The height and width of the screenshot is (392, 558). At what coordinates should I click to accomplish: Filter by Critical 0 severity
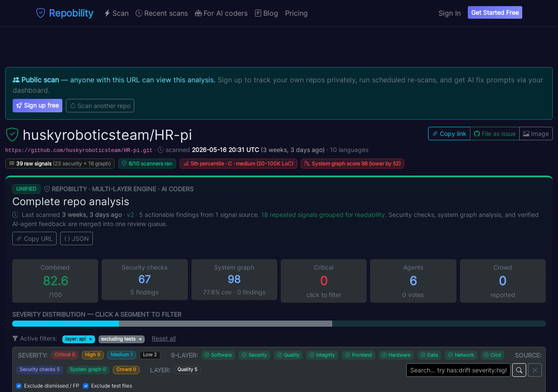[65, 355]
